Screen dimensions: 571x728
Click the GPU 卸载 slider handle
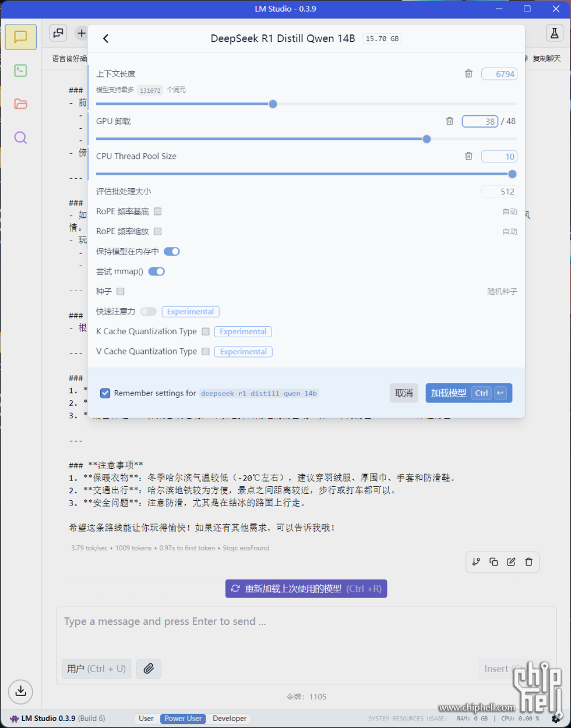(x=427, y=139)
